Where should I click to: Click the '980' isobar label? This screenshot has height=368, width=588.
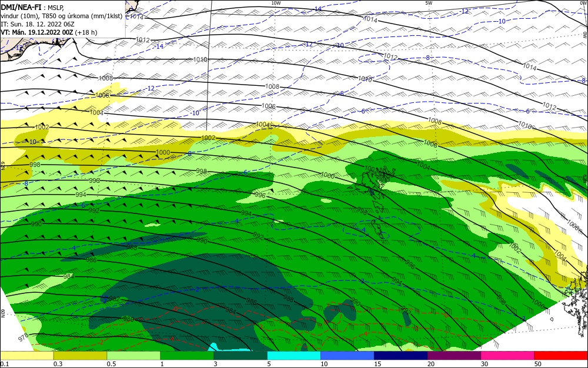129,319
